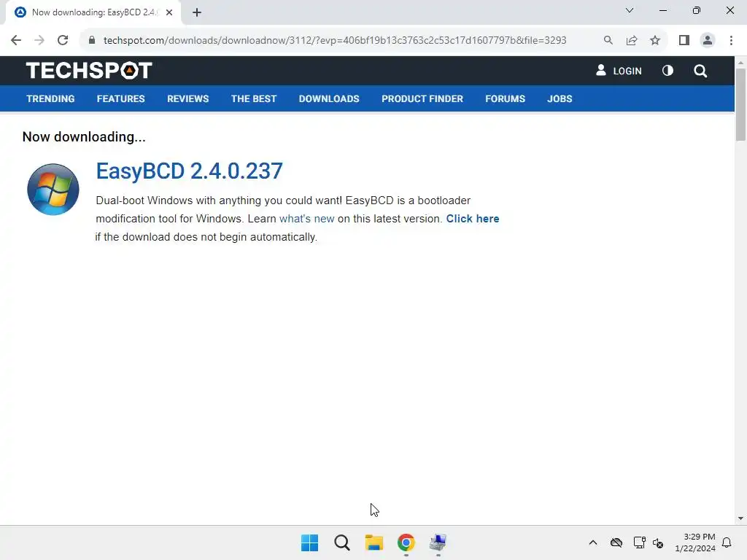Image resolution: width=747 pixels, height=560 pixels.
Task: Close the EasyBCD download tab
Action: 169,12
